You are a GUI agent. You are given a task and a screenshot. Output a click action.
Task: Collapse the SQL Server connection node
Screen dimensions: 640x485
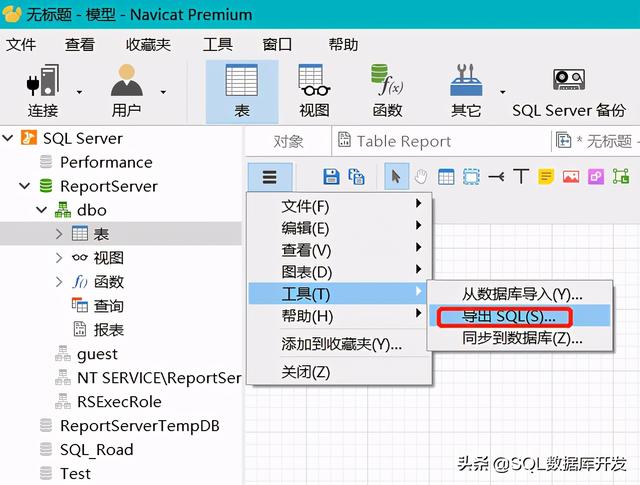pos(8,138)
